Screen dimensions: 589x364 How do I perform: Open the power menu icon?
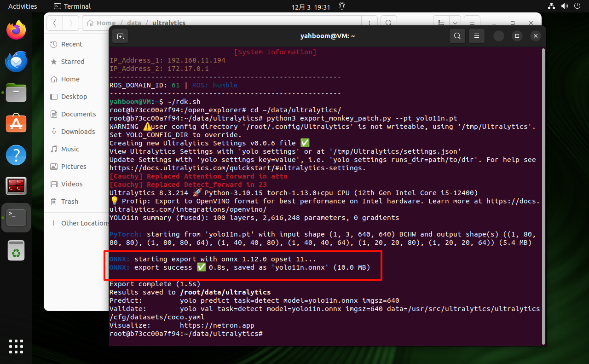pos(578,6)
